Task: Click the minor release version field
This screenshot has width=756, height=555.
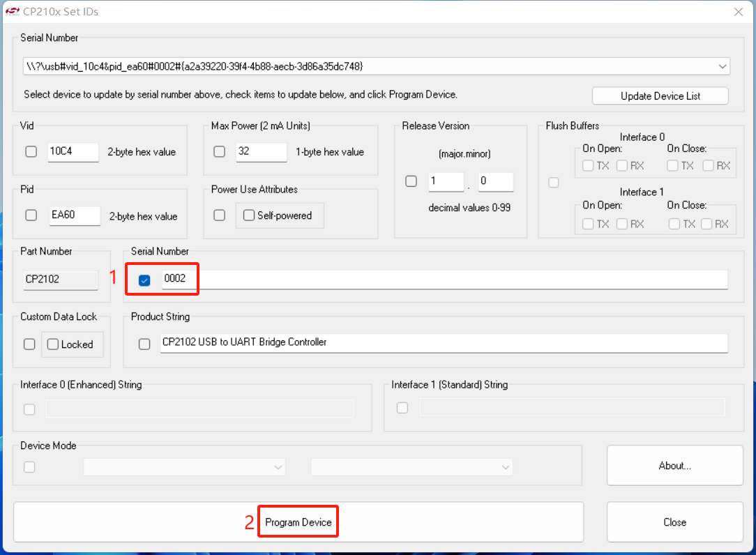Action: [495, 181]
